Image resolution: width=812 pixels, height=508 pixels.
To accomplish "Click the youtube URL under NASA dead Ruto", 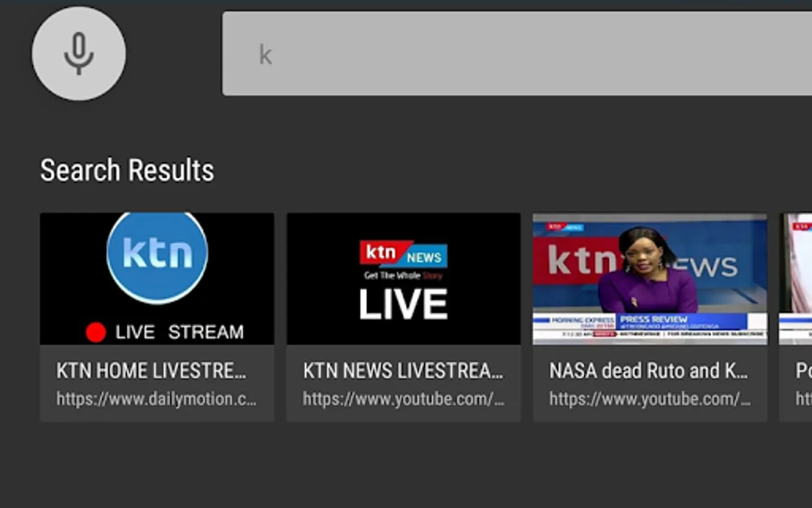I will pos(650,399).
